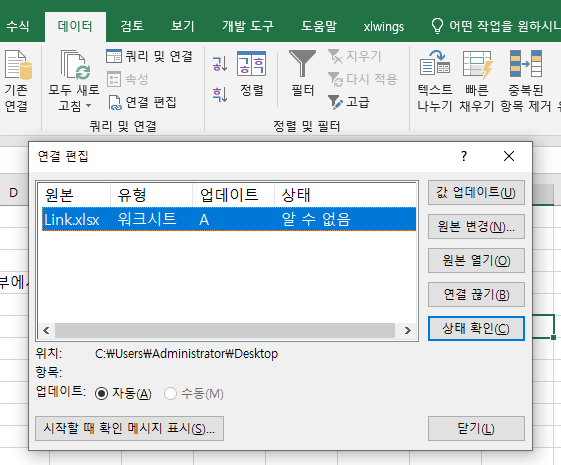Open the 기존 연결 existing connections icon
The image size is (561, 465).
tap(18, 65)
